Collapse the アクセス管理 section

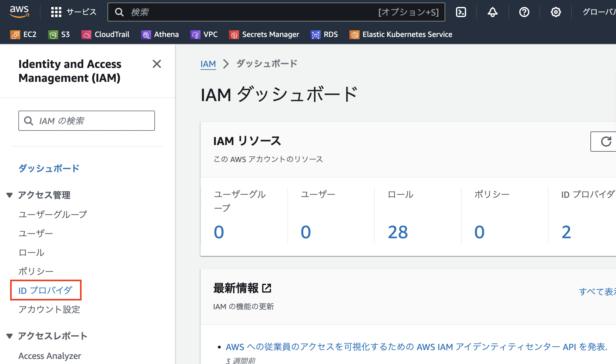(x=9, y=195)
